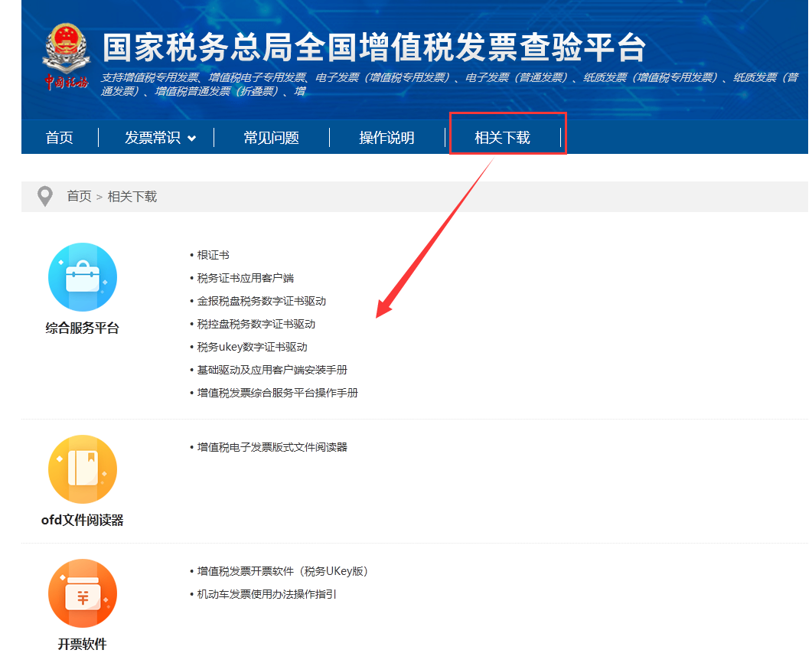Open 税务证书应用客户端 download link
The width and height of the screenshot is (812, 663).
pyautogui.click(x=246, y=278)
